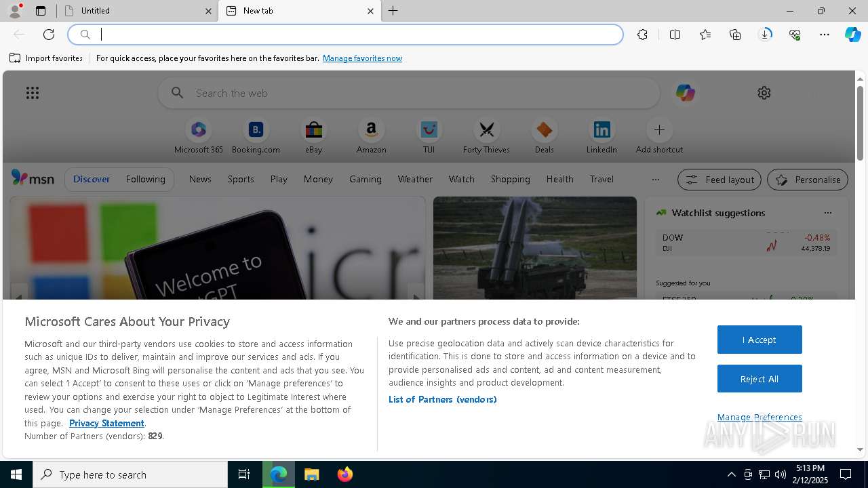Image resolution: width=868 pixels, height=488 pixels.
Task: Click the taskbar search box
Action: coord(130,474)
